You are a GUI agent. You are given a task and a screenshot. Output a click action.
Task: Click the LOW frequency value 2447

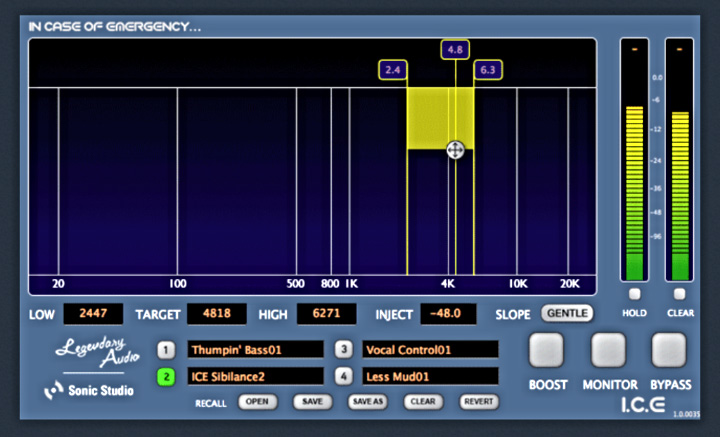pyautogui.click(x=93, y=314)
